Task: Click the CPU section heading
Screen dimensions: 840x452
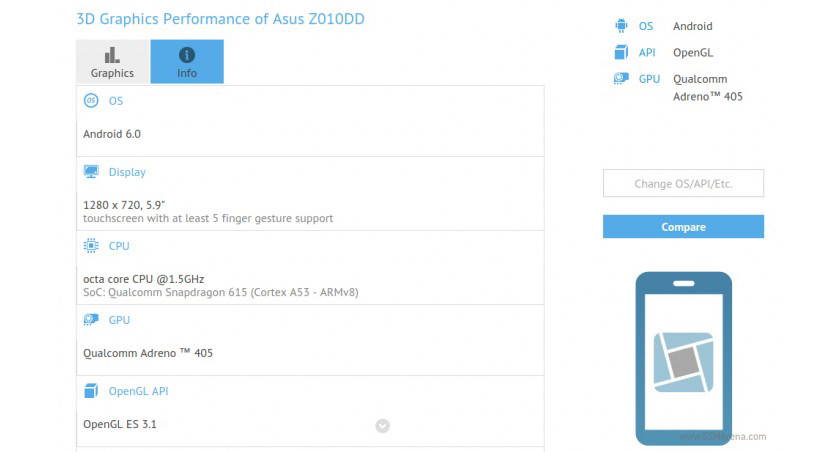Action: tap(119, 246)
